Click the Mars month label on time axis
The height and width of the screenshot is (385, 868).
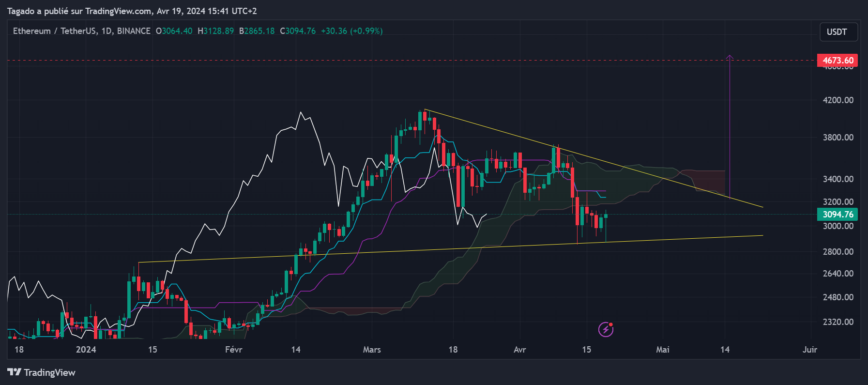372,350
